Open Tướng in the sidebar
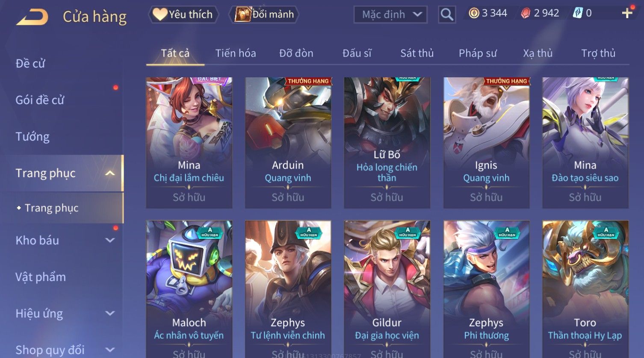This screenshot has width=644, height=358. (x=32, y=137)
